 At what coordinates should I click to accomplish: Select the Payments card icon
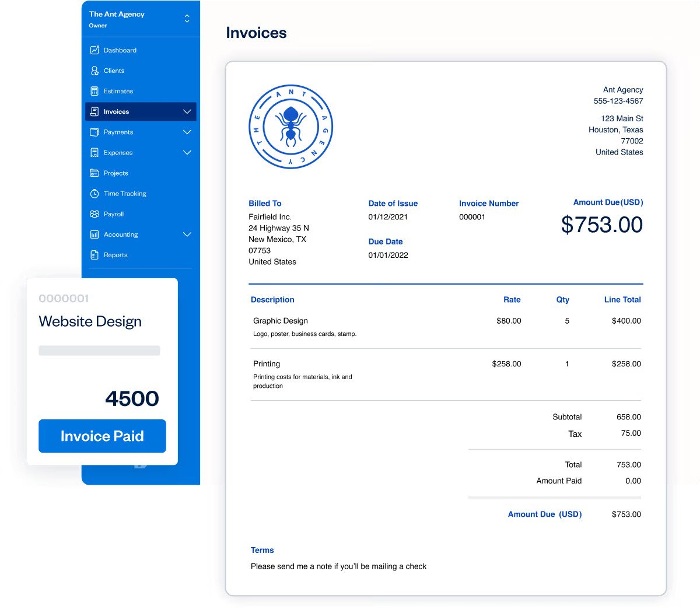click(x=94, y=132)
